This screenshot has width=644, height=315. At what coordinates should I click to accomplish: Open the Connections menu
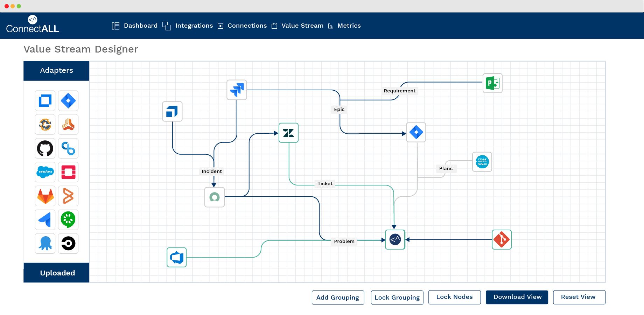242,26
